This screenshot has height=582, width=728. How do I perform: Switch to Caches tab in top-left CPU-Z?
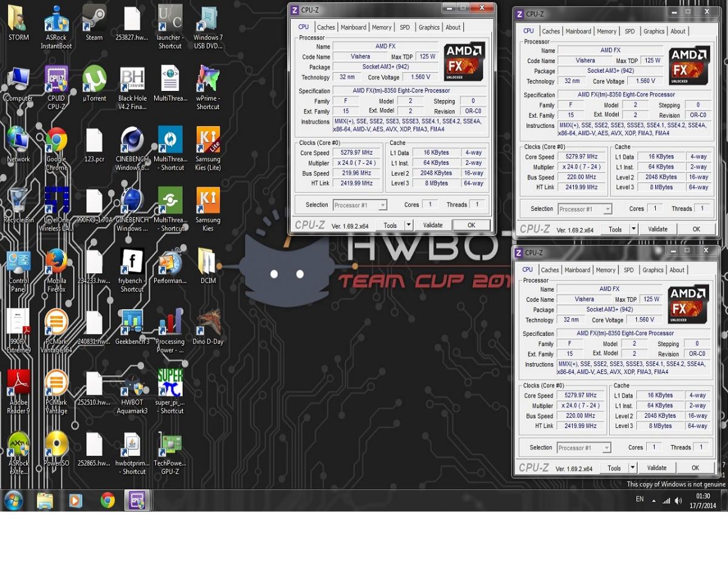pyautogui.click(x=326, y=27)
